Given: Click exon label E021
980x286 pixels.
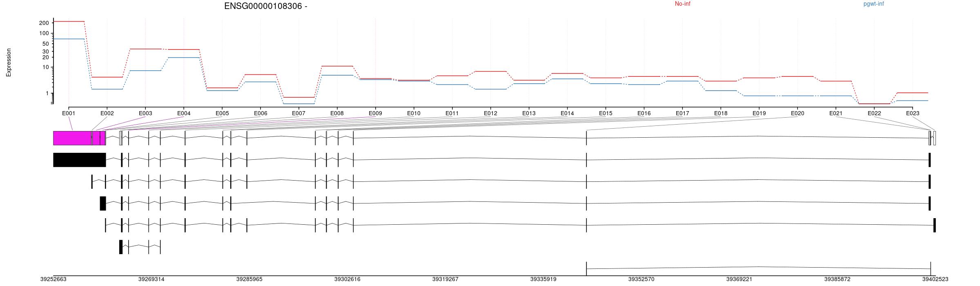Looking at the screenshot, I should (x=836, y=113).
